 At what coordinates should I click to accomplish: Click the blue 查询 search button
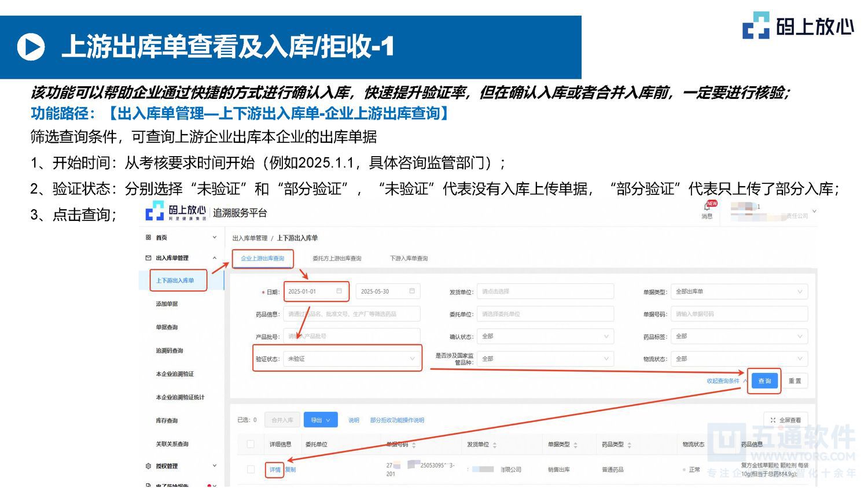(x=764, y=381)
